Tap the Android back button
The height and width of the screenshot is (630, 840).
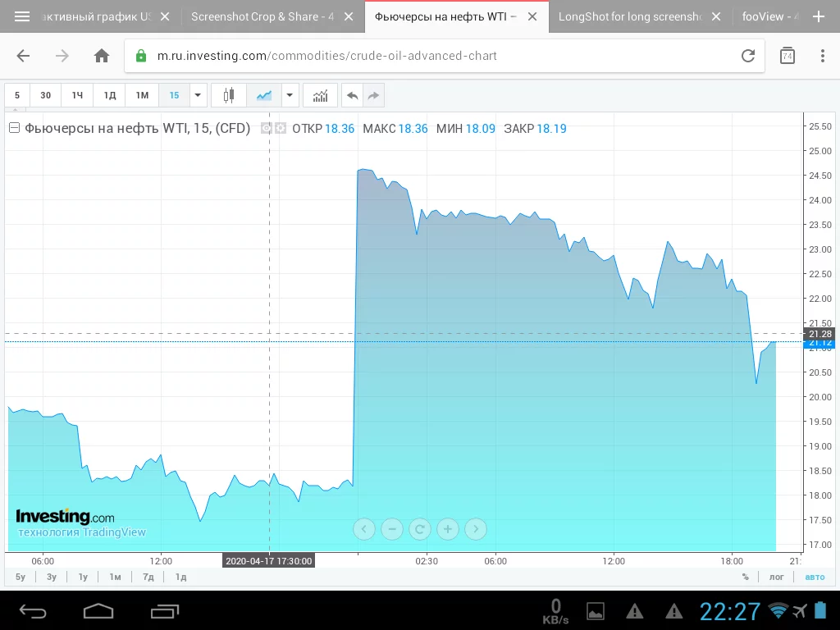click(x=33, y=610)
